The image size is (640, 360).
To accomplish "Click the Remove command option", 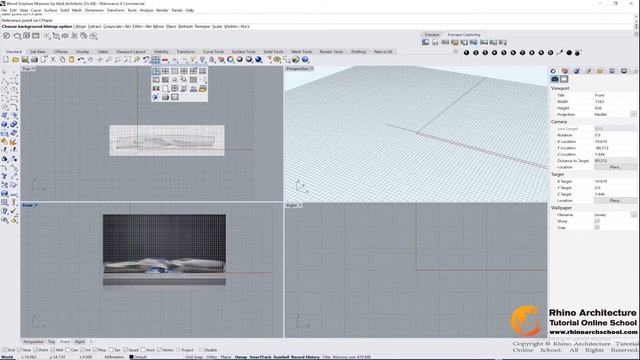I will 202,27.
